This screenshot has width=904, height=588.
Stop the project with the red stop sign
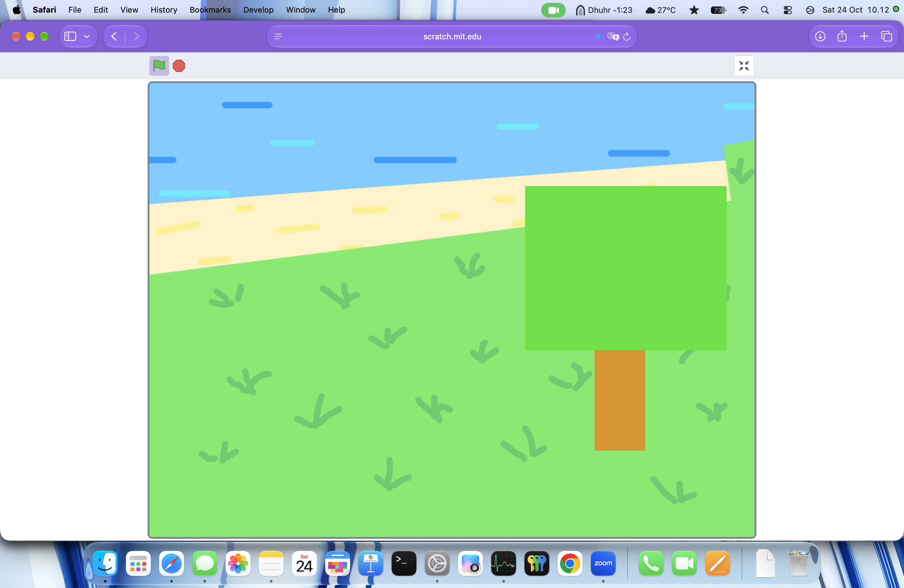pos(179,66)
